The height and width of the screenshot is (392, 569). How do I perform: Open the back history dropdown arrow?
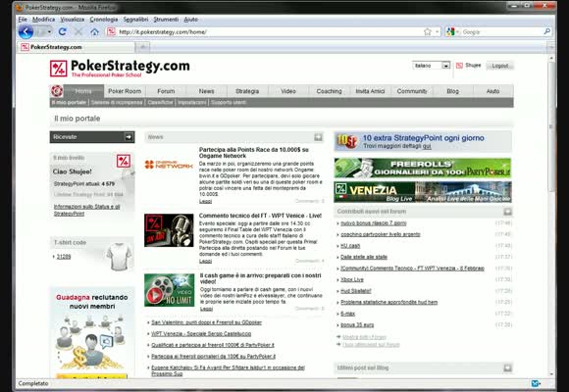click(x=49, y=32)
